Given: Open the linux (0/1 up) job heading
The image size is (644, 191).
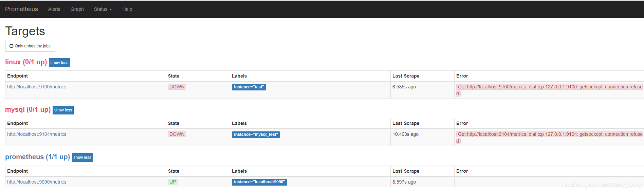Looking at the screenshot, I should [x=26, y=62].
